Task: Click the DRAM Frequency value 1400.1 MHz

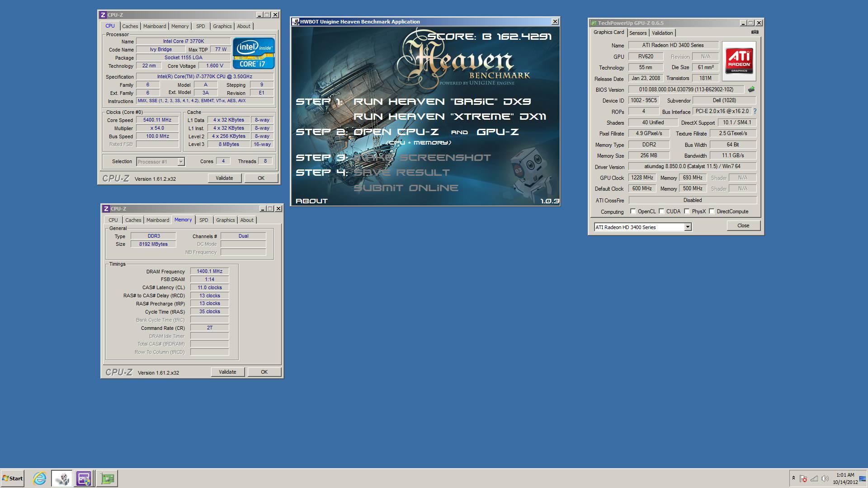Action: click(210, 271)
